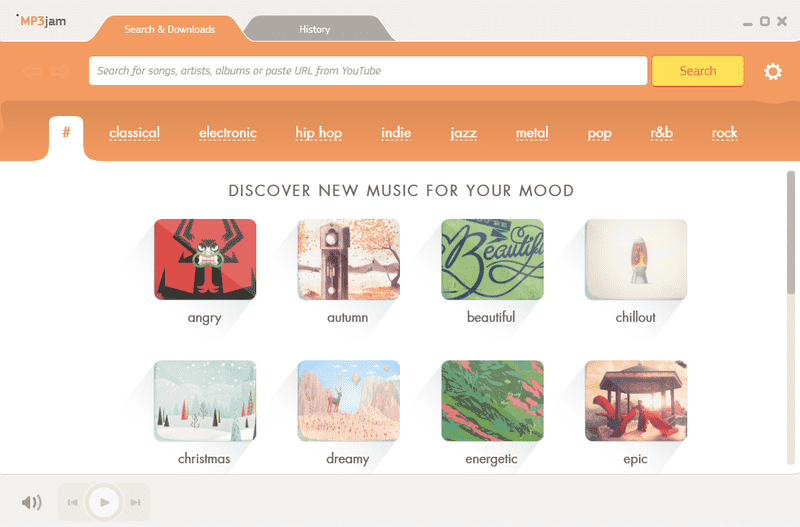Screen dimensions: 800x527
Task: Switch to the History tab
Action: pos(314,29)
